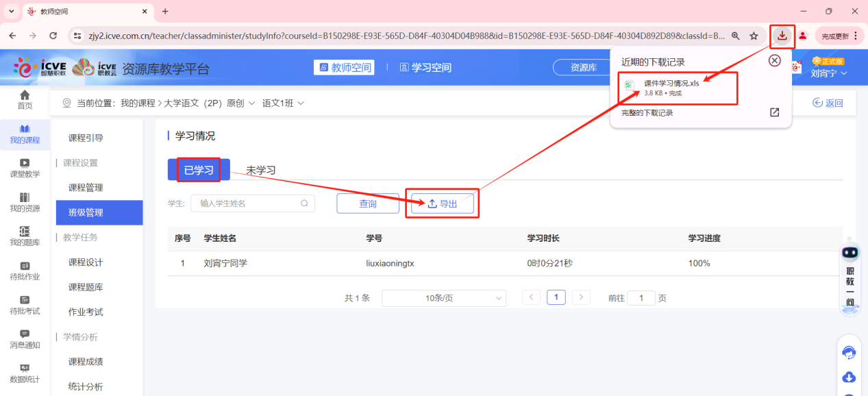
Task: Open 消息通知 sidebar icon
Action: tap(25, 339)
